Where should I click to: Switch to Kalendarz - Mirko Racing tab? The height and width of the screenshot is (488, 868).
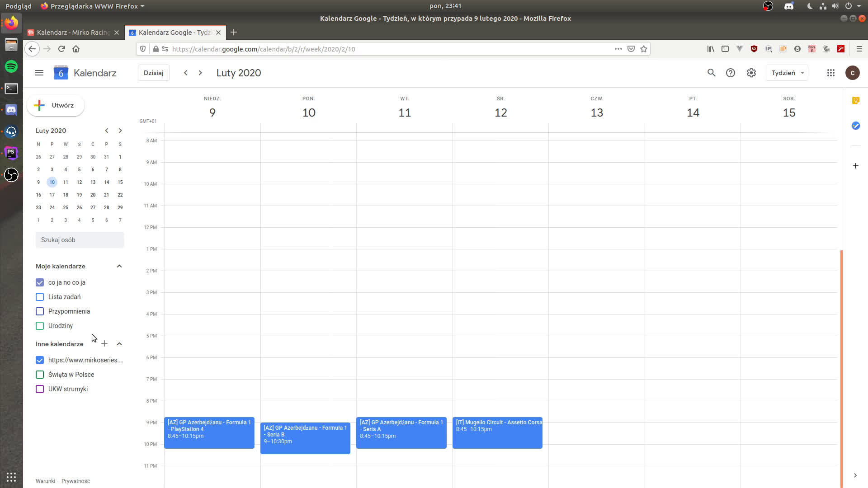(73, 33)
